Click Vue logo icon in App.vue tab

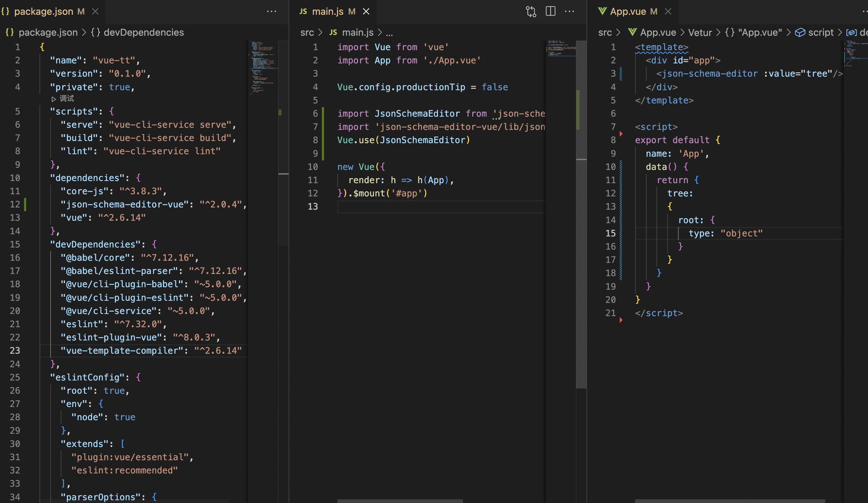pos(602,11)
